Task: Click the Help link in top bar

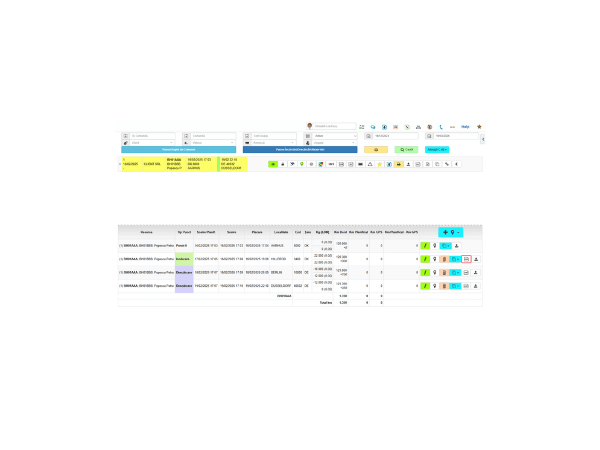Action: 465,127
